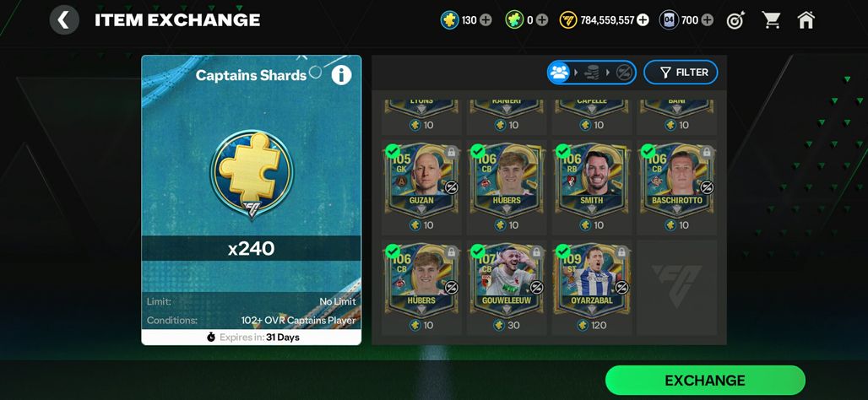Uncheck the Oyarzabal 109 ST card
The image size is (868, 400).
pos(563,251)
